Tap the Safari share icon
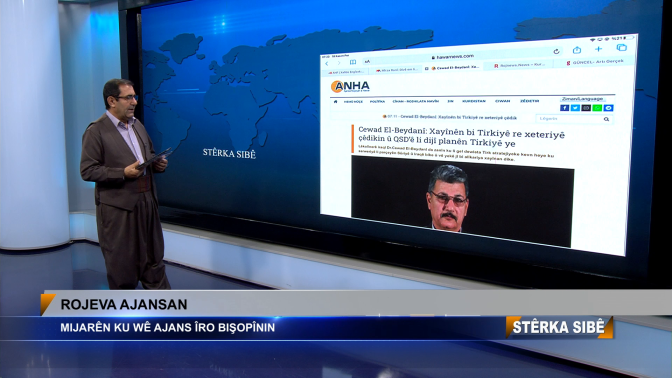Viewport: 672px width, 378px height. point(577,50)
